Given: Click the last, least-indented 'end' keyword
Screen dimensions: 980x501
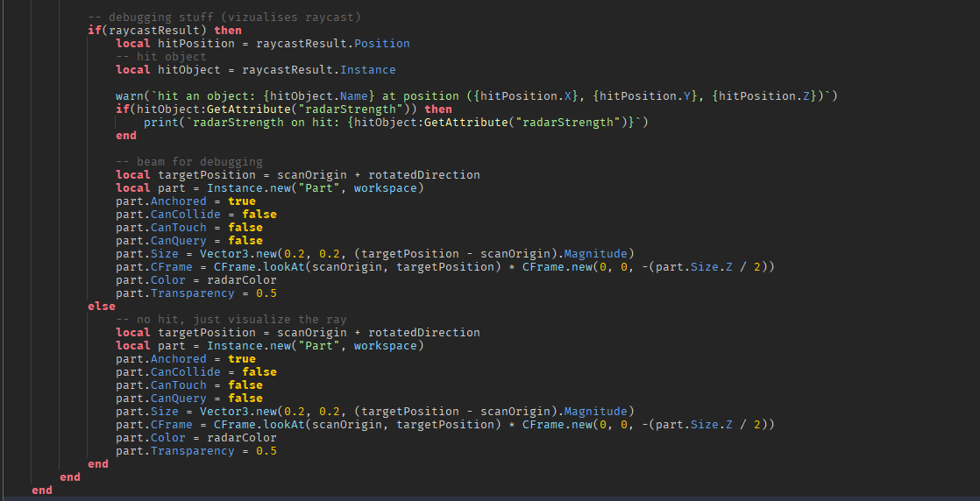Looking at the screenshot, I should click(x=42, y=490).
